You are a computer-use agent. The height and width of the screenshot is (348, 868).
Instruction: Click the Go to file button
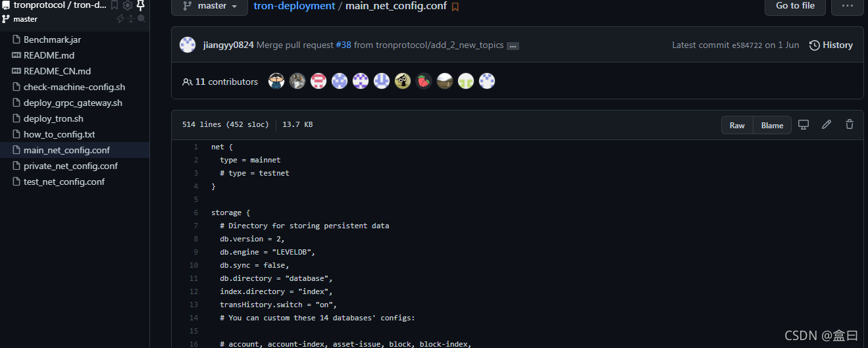(x=795, y=6)
